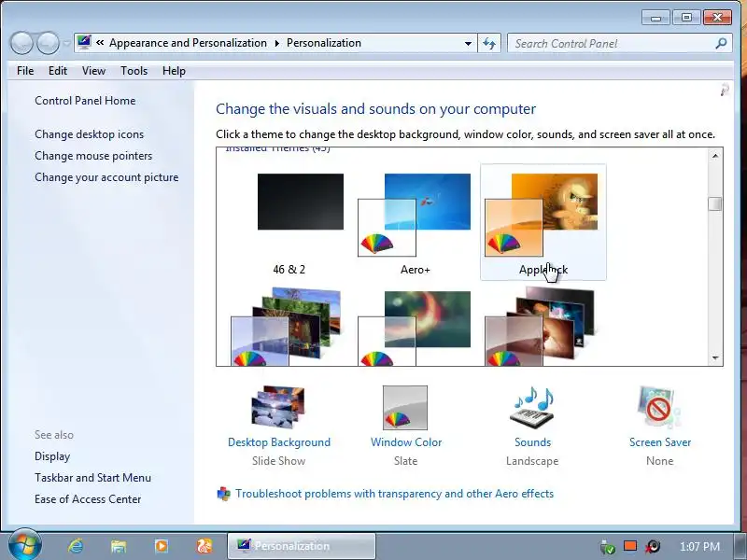
Task: Click the Show desktop strip on taskbar
Action: pyautogui.click(x=741, y=546)
